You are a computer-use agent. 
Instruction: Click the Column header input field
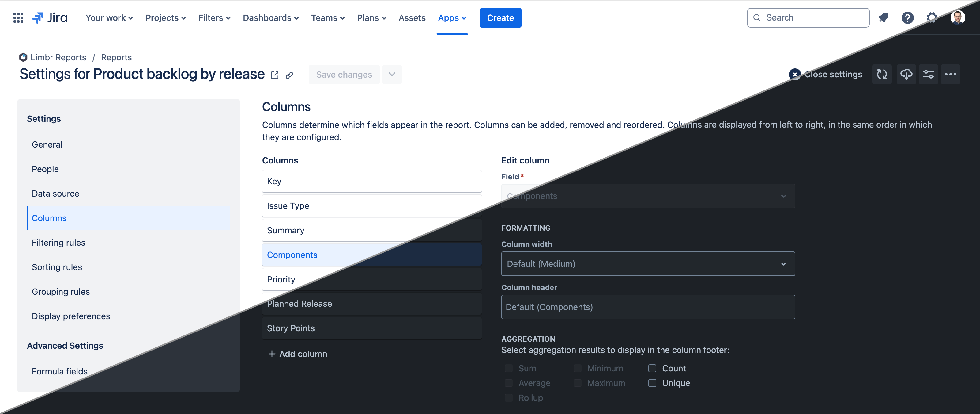pyautogui.click(x=648, y=307)
